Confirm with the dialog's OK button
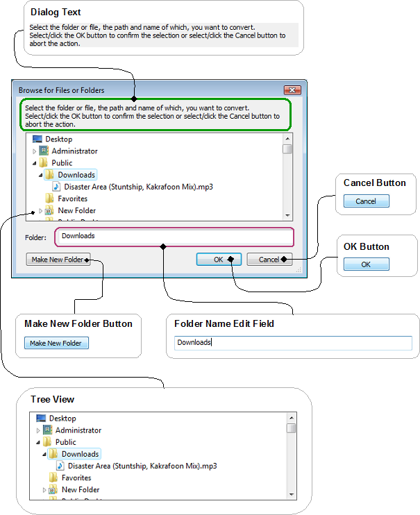The image size is (420, 515). 219,260
